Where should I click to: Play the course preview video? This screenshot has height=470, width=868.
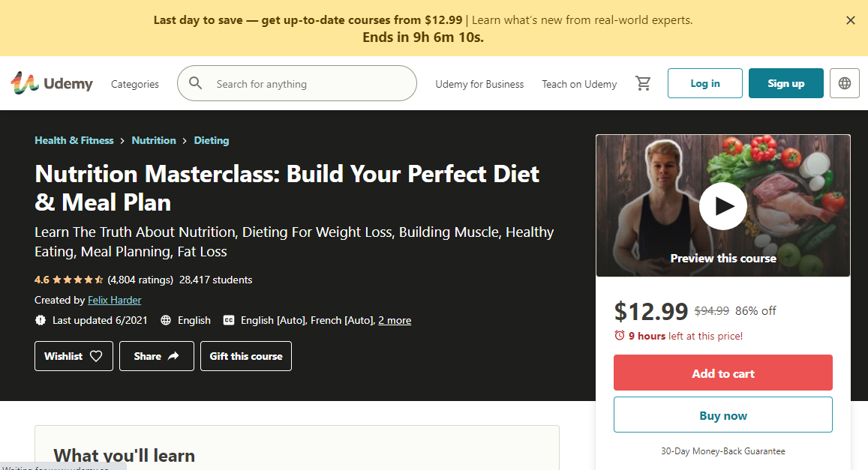click(722, 205)
